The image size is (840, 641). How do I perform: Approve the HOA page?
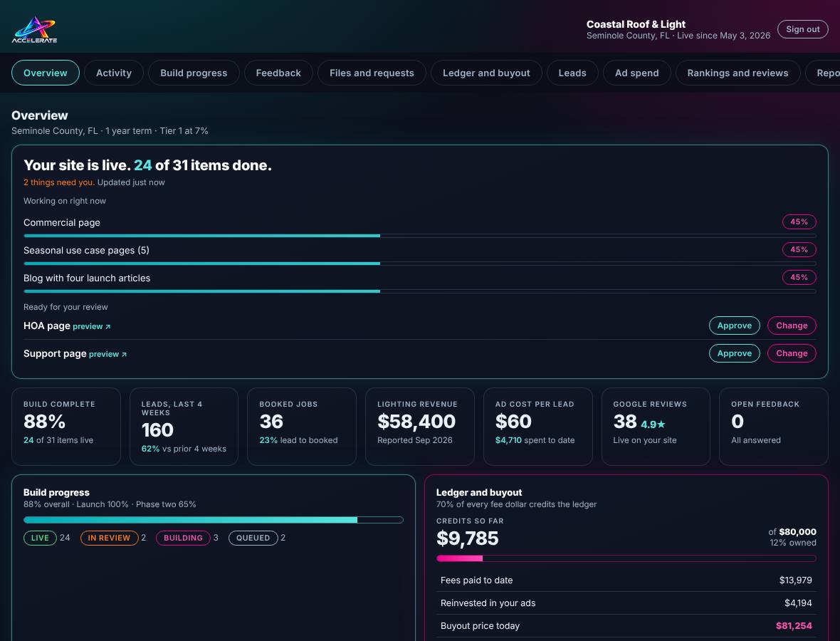735,325
